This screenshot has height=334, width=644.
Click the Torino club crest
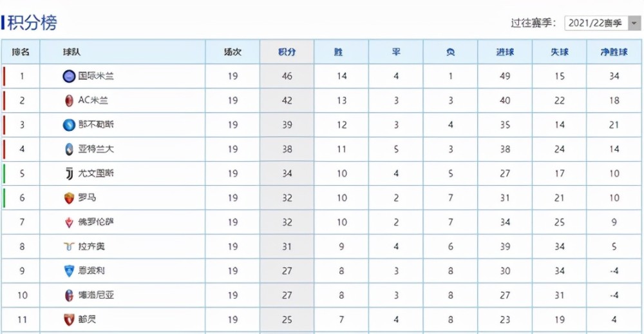[69, 320]
